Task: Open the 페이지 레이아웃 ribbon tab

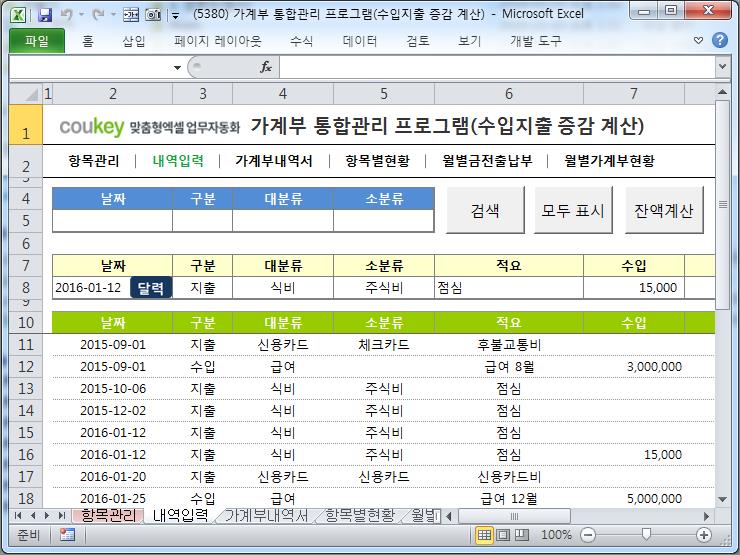Action: pyautogui.click(x=218, y=41)
